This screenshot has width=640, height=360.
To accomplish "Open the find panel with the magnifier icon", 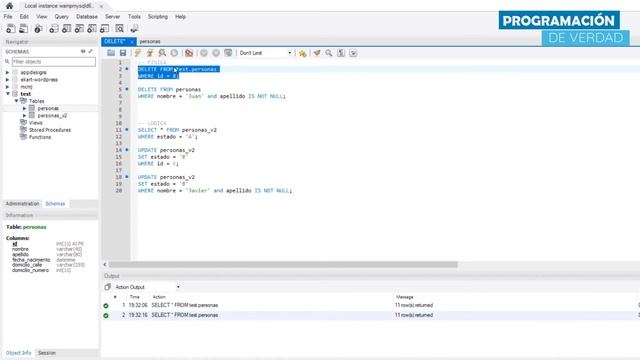I will (329, 53).
